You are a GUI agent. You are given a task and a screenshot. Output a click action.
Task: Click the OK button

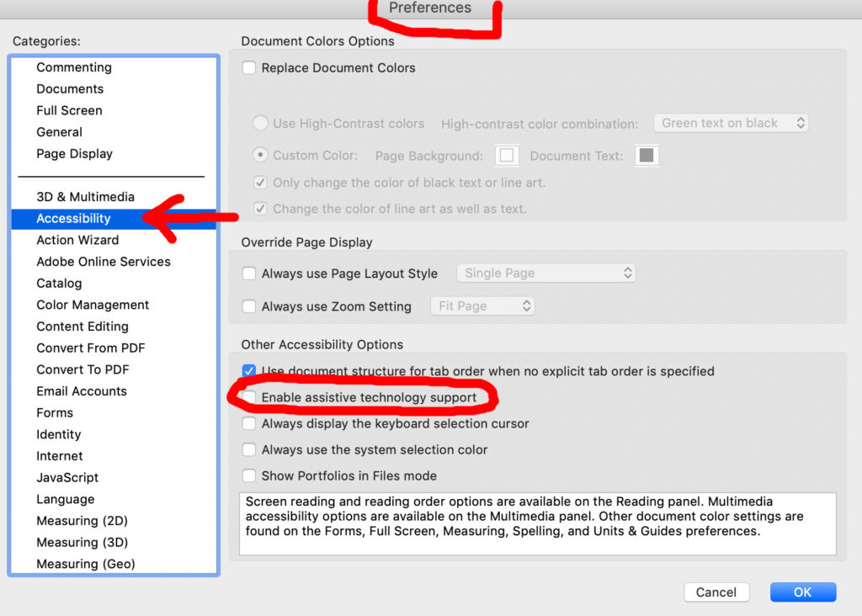point(802,592)
